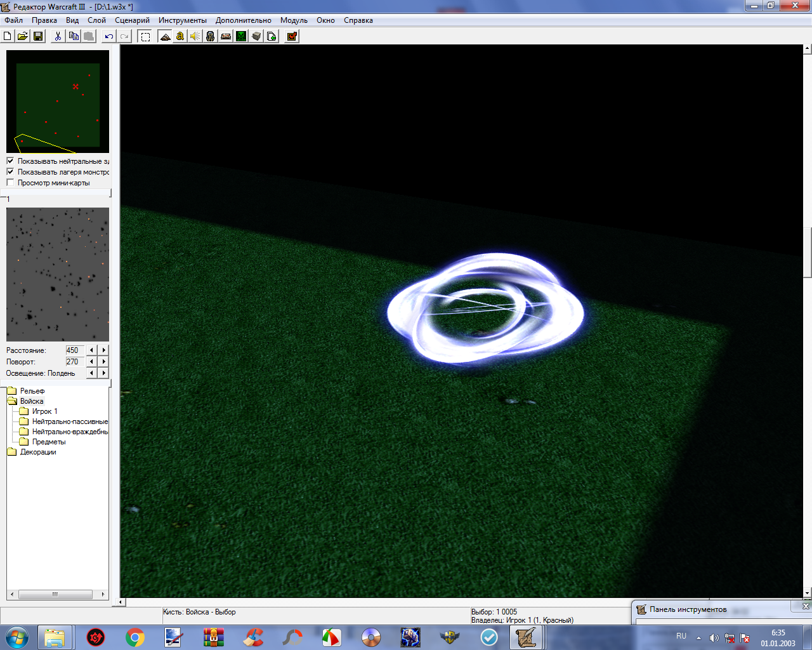Screen dimensions: 812x650
Task: Open the RU language indicator
Action: [x=681, y=636]
